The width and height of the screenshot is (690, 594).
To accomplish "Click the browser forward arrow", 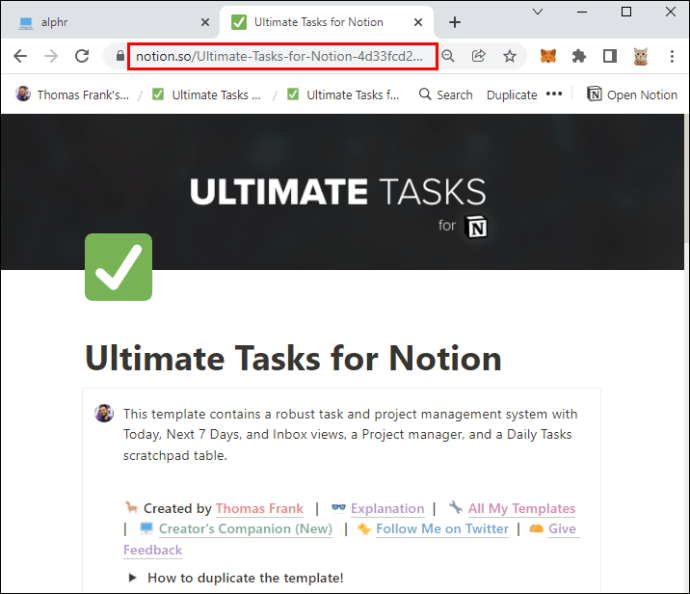I will coord(51,56).
